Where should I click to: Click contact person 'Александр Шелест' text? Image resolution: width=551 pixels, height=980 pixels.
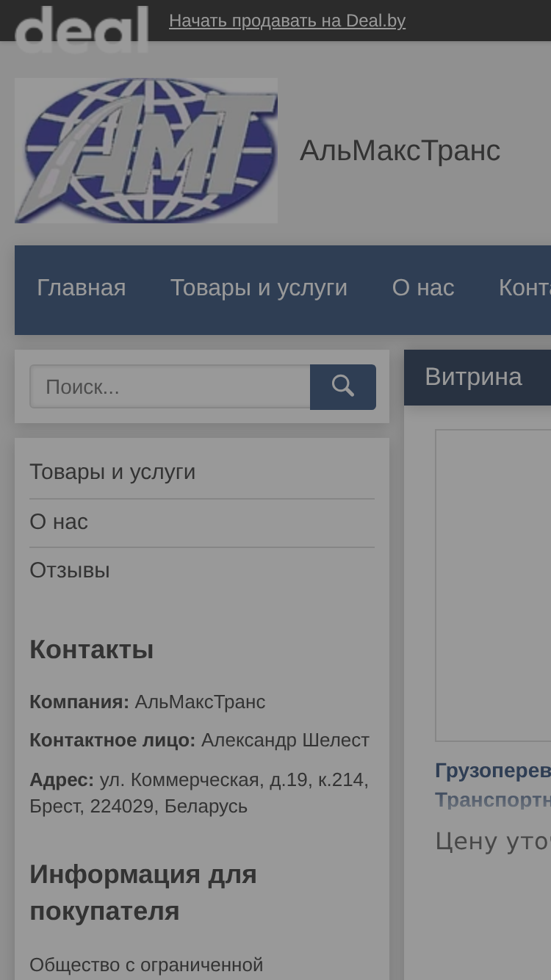285,741
